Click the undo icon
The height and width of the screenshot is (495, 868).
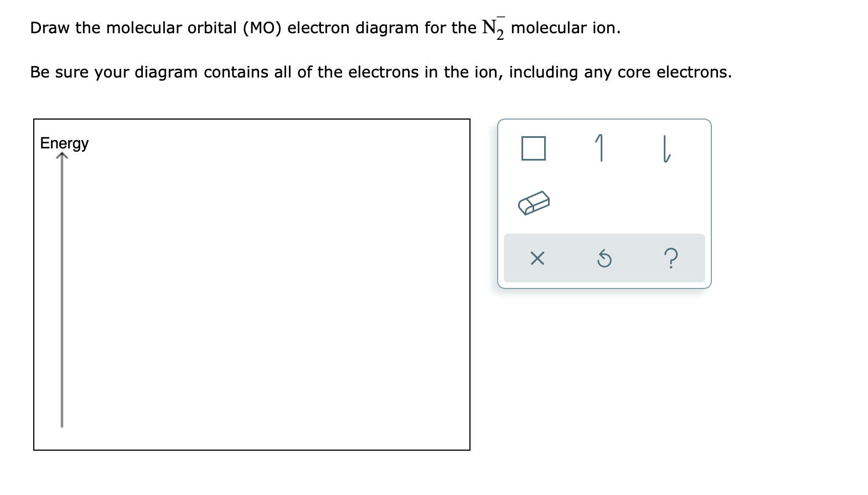(604, 258)
